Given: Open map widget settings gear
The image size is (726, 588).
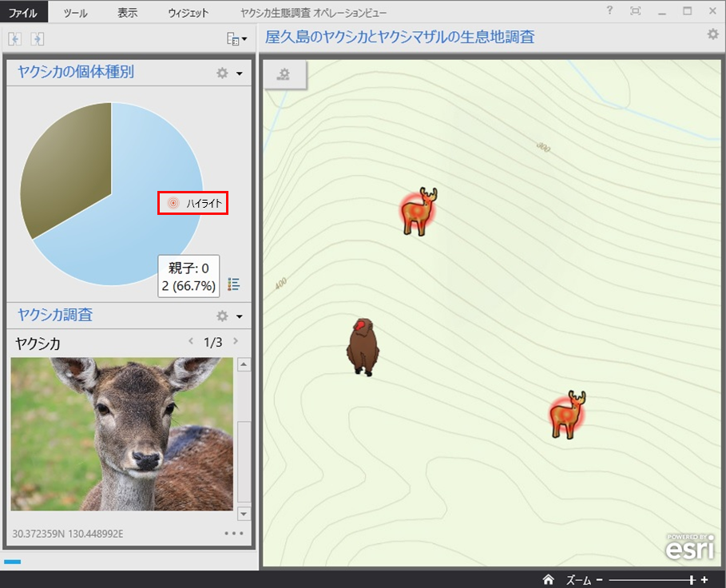Looking at the screenshot, I should 712,34.
